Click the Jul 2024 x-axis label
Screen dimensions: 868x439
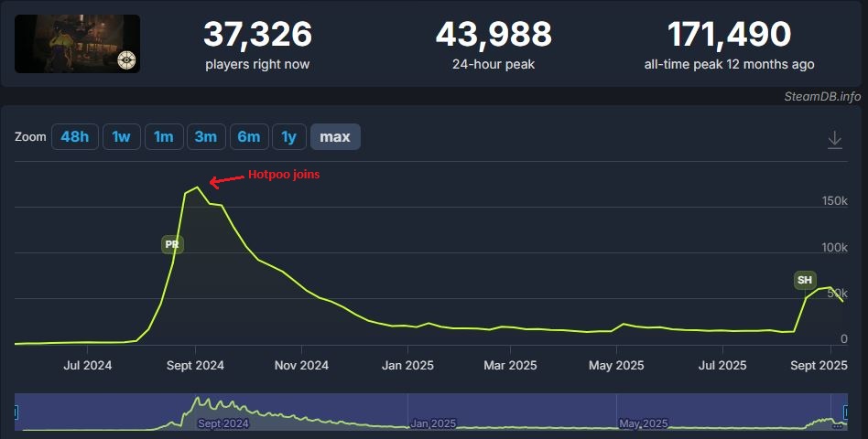pyautogui.click(x=88, y=366)
